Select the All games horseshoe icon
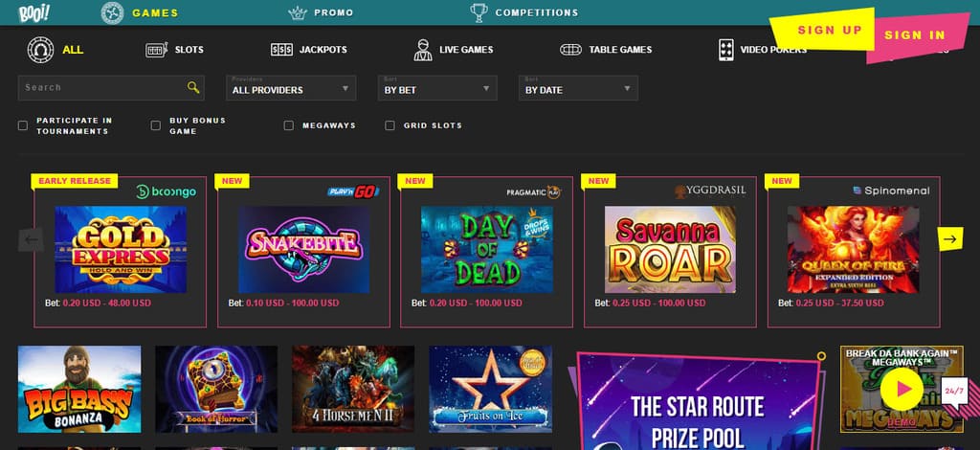 [40, 50]
